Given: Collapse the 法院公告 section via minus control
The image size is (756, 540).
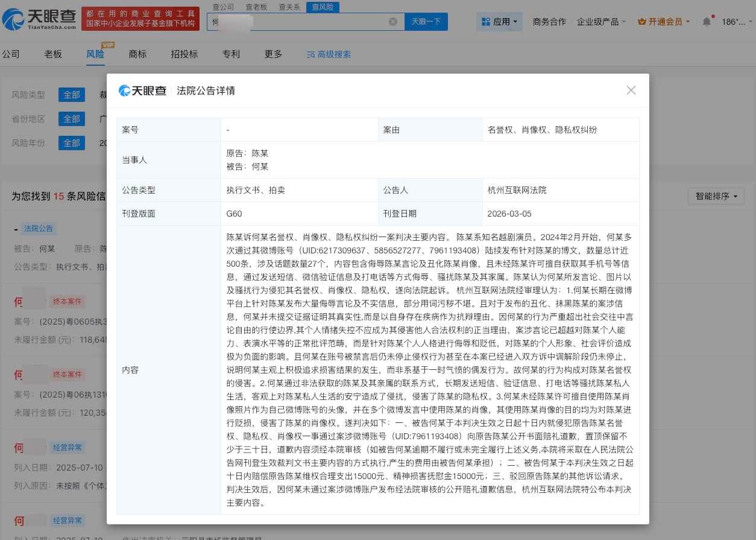Looking at the screenshot, I should (15, 228).
